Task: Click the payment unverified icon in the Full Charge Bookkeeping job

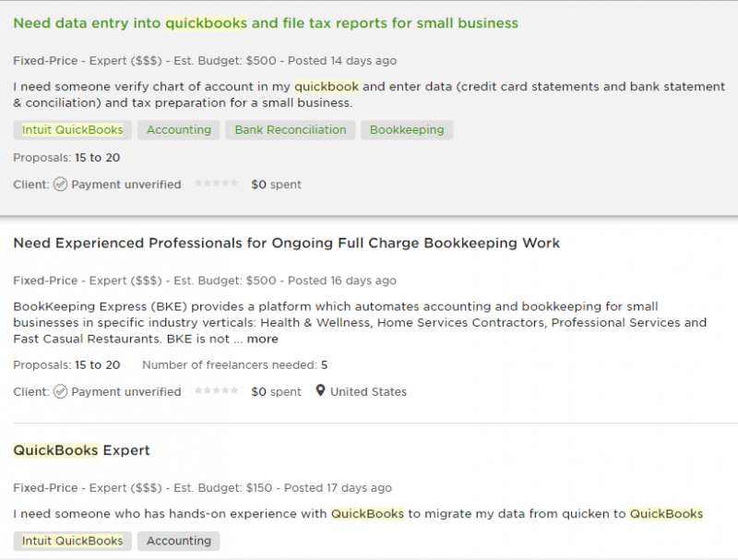Action: pos(60,391)
